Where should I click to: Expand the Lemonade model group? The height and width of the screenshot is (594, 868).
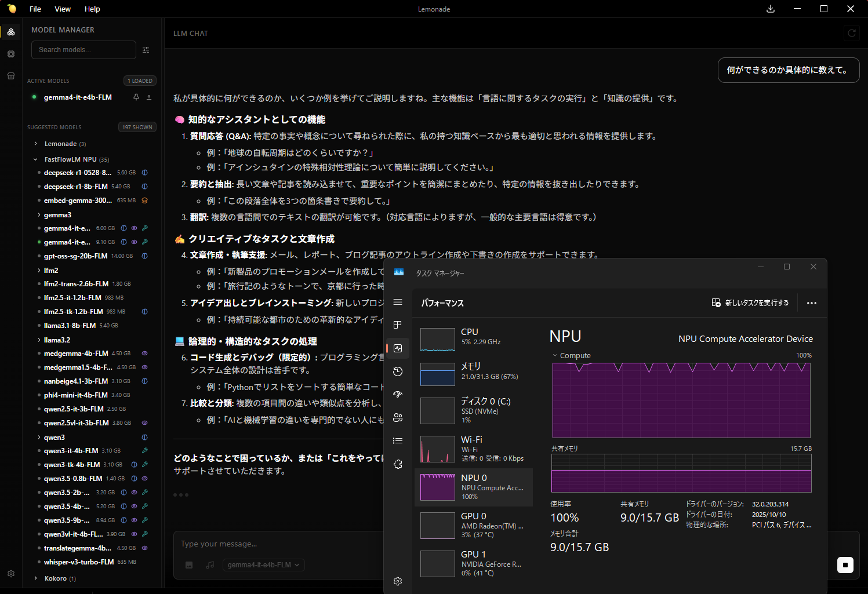pos(36,144)
